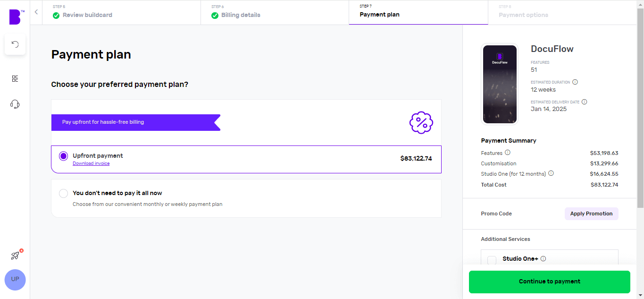644x299 pixels.
Task: Collapse the steps panel using the left chevron
Action: click(36, 12)
